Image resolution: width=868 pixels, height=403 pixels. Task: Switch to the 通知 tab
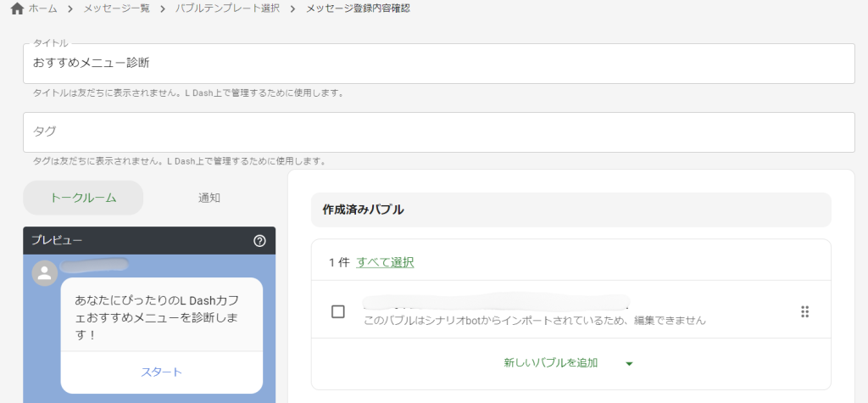209,198
